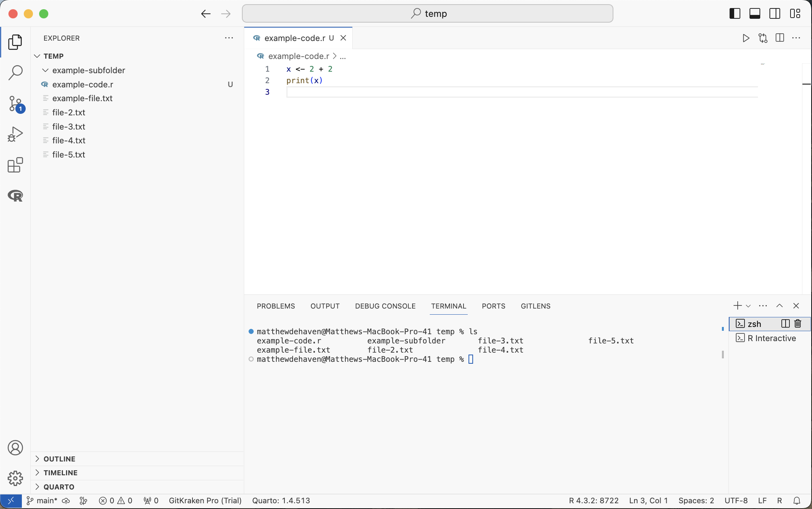Image resolution: width=812 pixels, height=509 pixels.
Task: Open the Extensions view
Action: tap(15, 165)
